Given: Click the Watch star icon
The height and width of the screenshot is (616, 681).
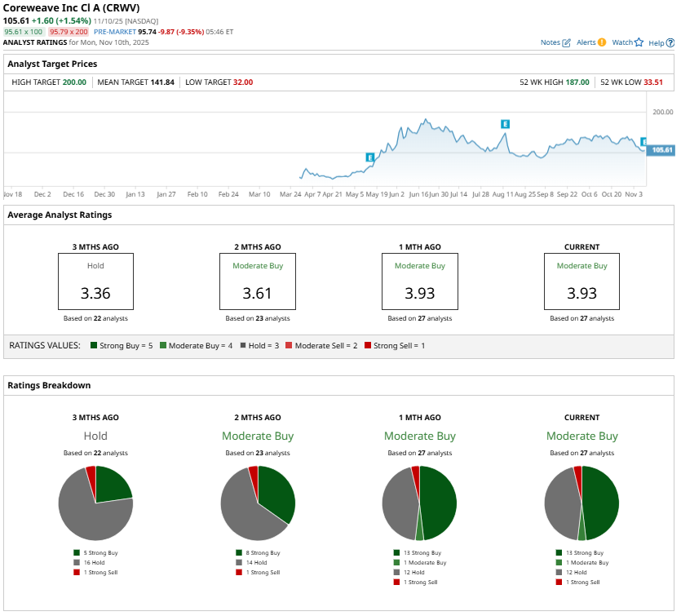Looking at the screenshot, I should click(x=639, y=42).
